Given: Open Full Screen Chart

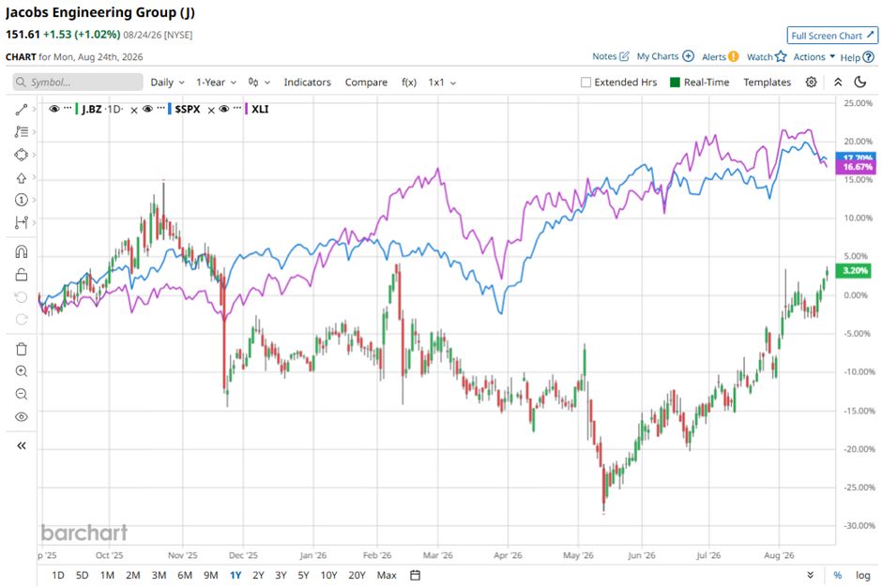Looking at the screenshot, I should [832, 36].
